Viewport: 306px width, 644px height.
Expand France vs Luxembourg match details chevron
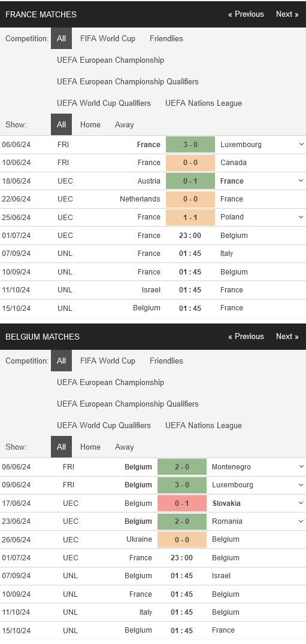[x=301, y=144]
